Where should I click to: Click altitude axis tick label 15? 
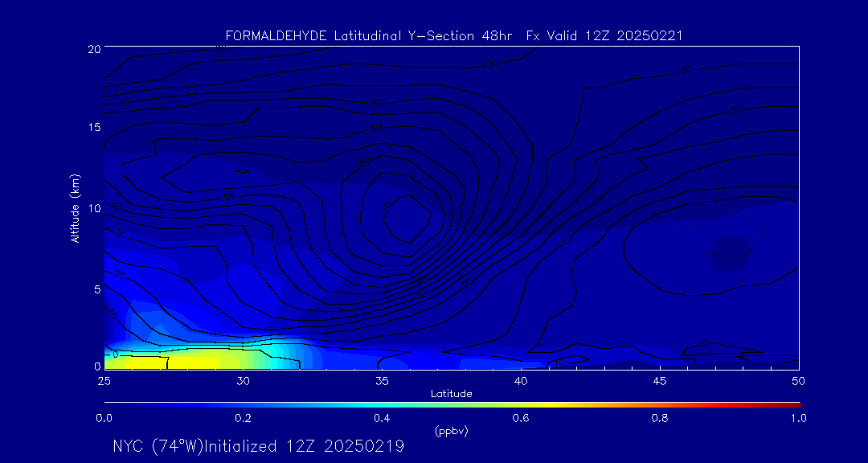93,127
